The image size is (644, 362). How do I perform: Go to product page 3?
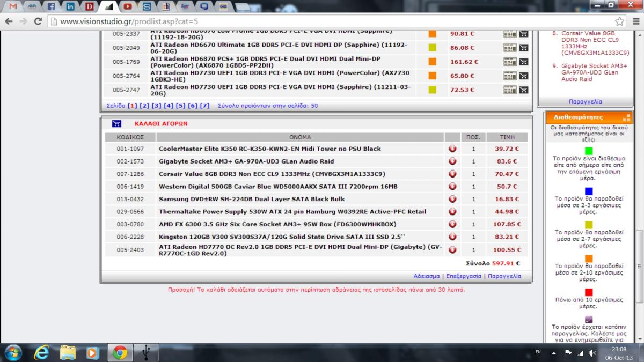pos(156,106)
